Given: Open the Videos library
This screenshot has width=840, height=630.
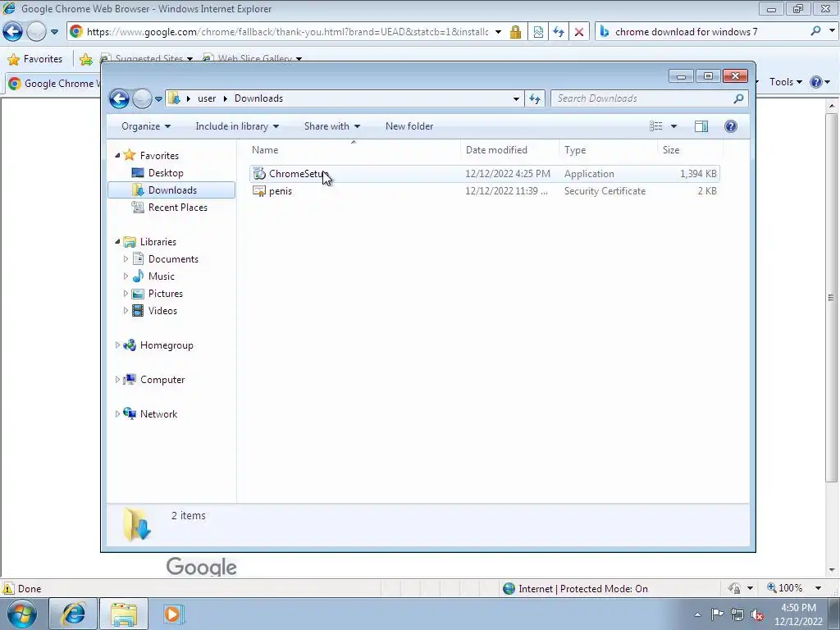Looking at the screenshot, I should 162,311.
